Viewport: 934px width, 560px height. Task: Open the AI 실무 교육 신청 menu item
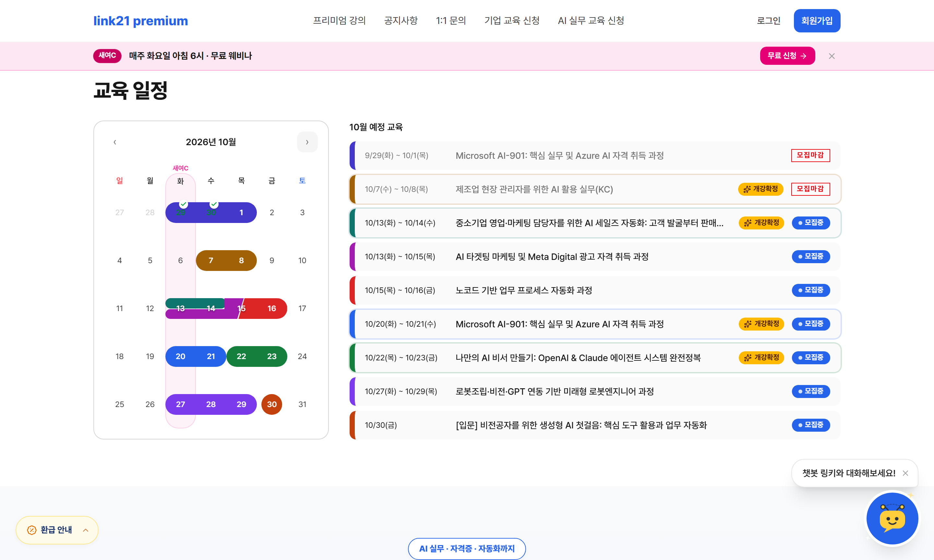[591, 20]
